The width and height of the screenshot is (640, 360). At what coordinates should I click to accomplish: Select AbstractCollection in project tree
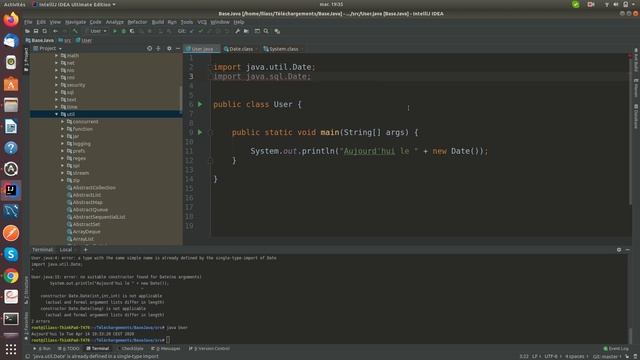pos(94,188)
